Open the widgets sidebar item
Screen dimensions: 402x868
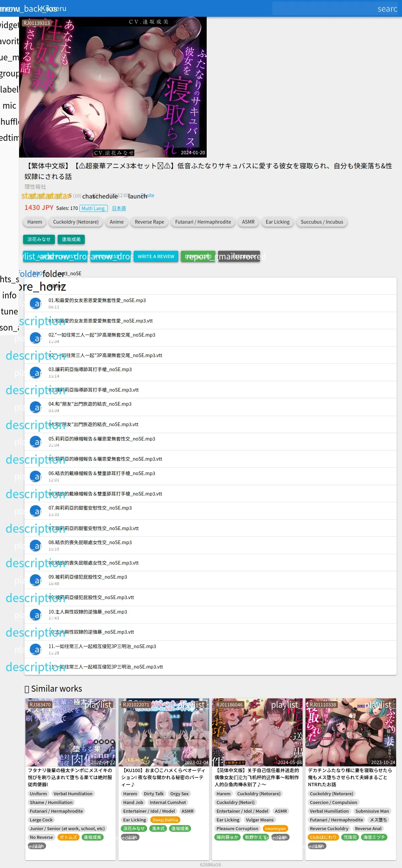[x=9, y=25]
